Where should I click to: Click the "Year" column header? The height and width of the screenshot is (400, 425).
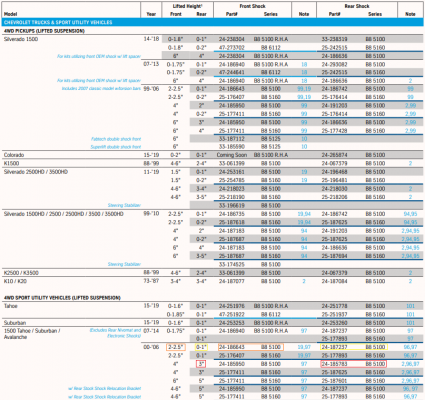coord(151,14)
